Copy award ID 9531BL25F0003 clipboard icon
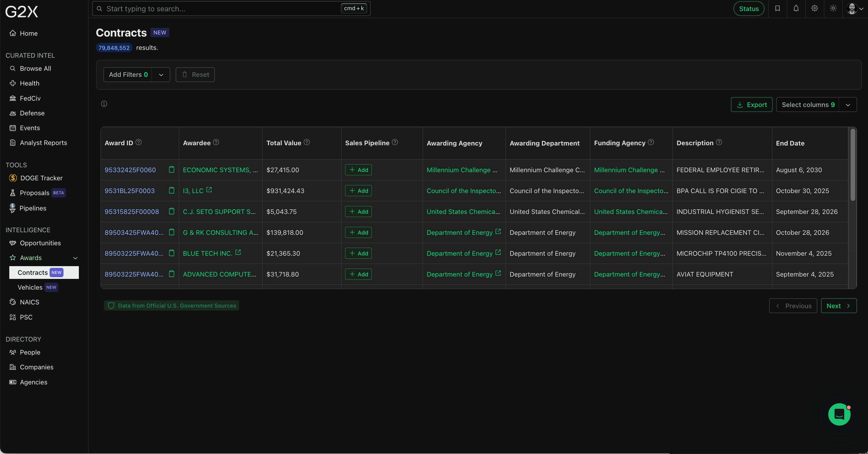Image resolution: width=868 pixels, height=454 pixels. click(172, 190)
